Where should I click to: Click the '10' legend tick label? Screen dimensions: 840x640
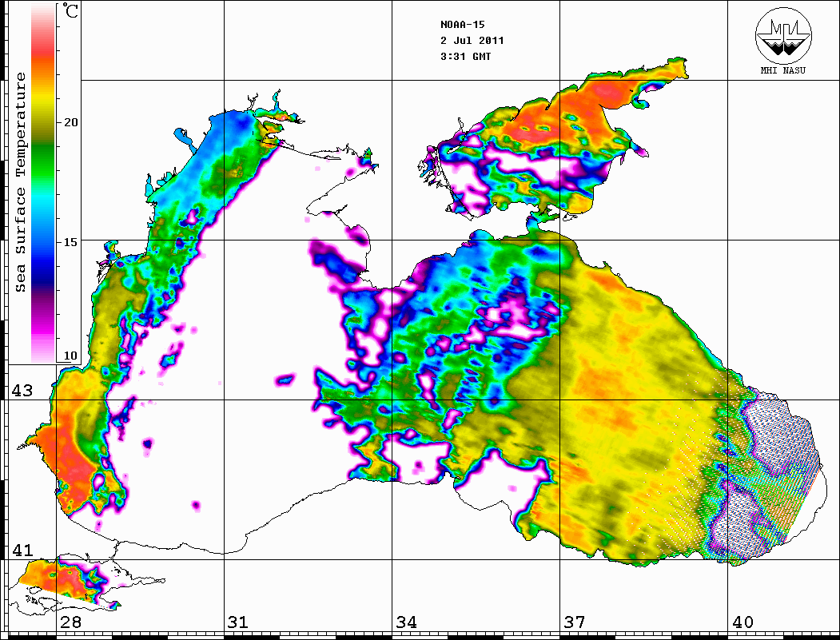pos(70,356)
